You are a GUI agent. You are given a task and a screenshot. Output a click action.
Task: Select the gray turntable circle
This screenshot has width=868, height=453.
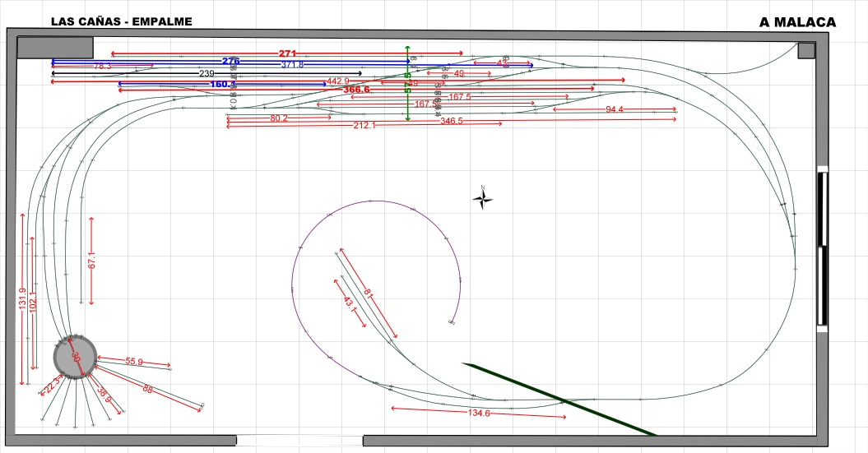point(76,358)
